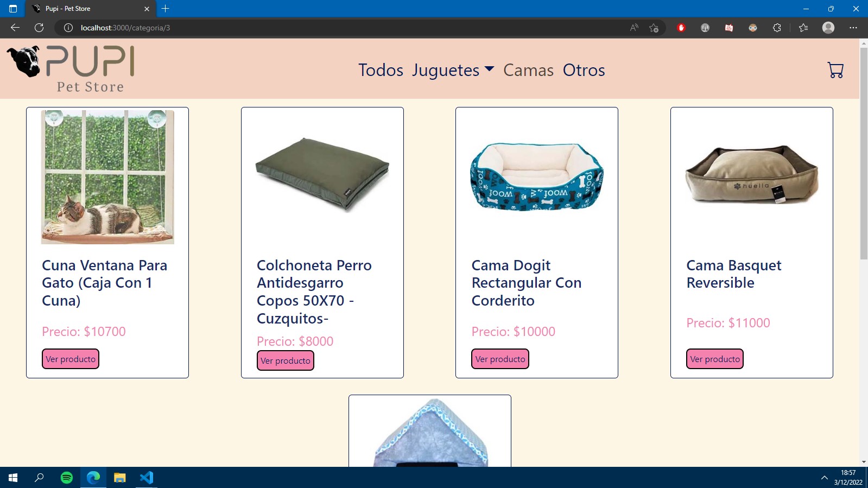Open the Favorites list icon
This screenshot has width=868, height=488.
coord(803,28)
